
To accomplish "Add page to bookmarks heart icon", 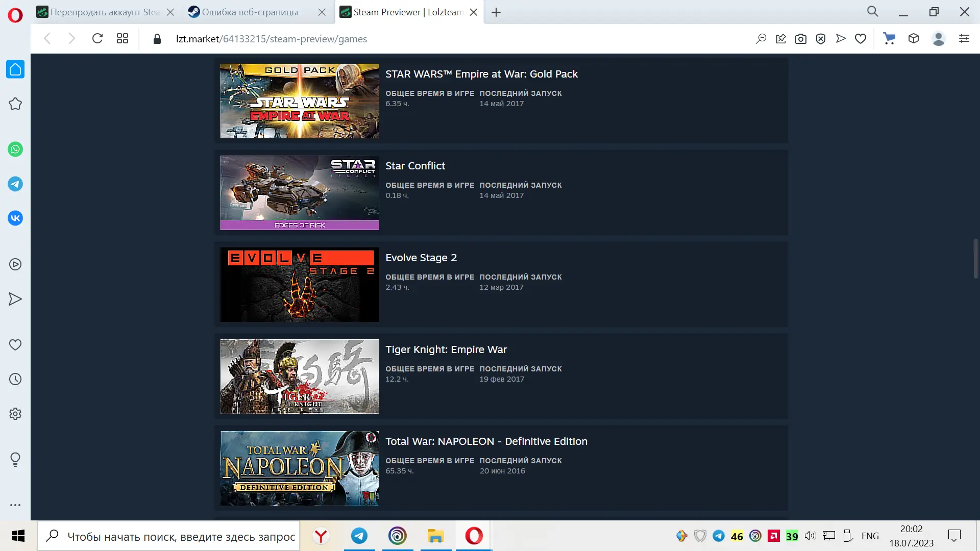I will click(861, 39).
